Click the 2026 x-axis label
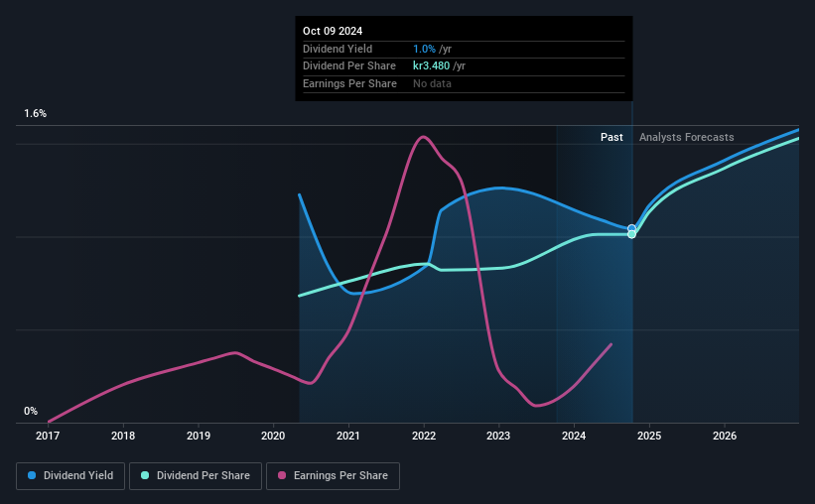This screenshot has height=504, width=815. point(725,436)
